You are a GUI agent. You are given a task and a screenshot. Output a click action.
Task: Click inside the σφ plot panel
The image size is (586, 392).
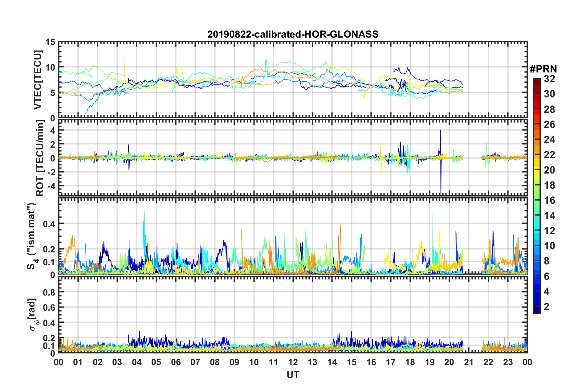[293, 314]
